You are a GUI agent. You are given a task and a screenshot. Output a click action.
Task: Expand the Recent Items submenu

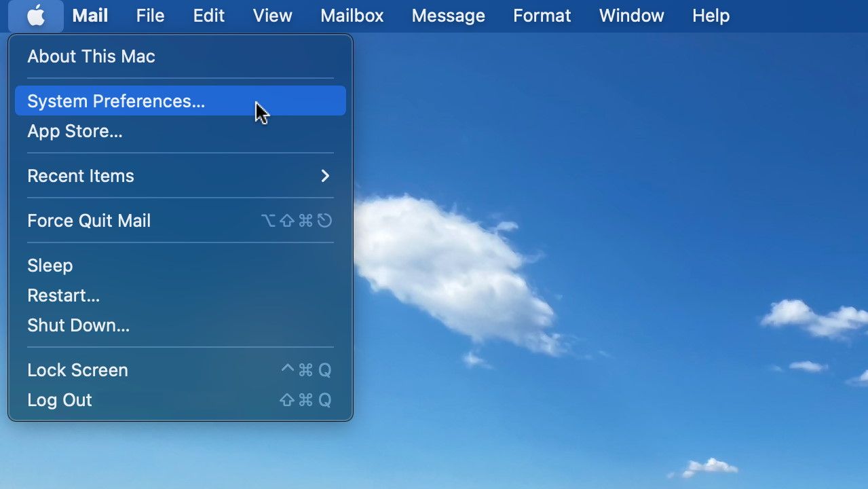[x=181, y=176]
